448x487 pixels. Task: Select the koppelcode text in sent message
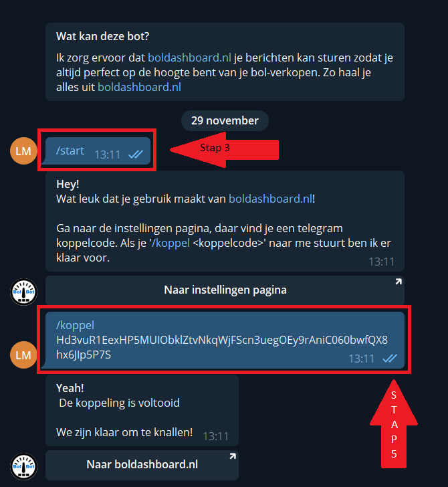pos(222,347)
